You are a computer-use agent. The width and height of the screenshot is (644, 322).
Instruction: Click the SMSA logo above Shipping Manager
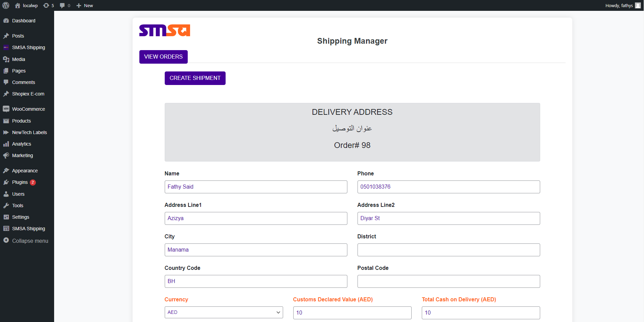(x=164, y=30)
